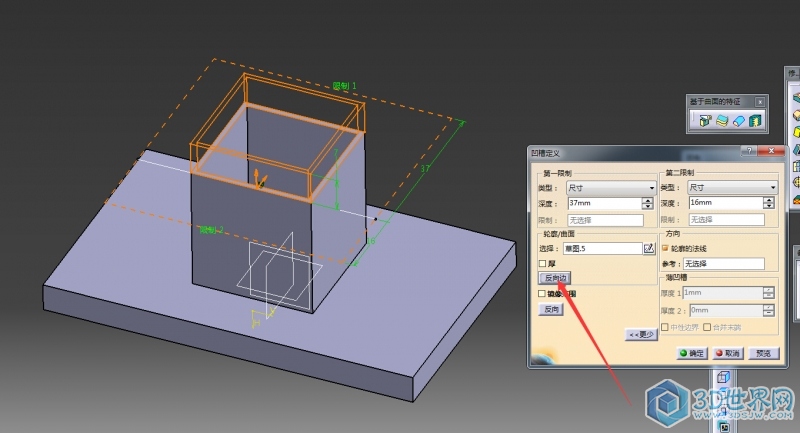800x433 pixels.
Task: Close the surface-based features floating toolbar
Action: 760,102
